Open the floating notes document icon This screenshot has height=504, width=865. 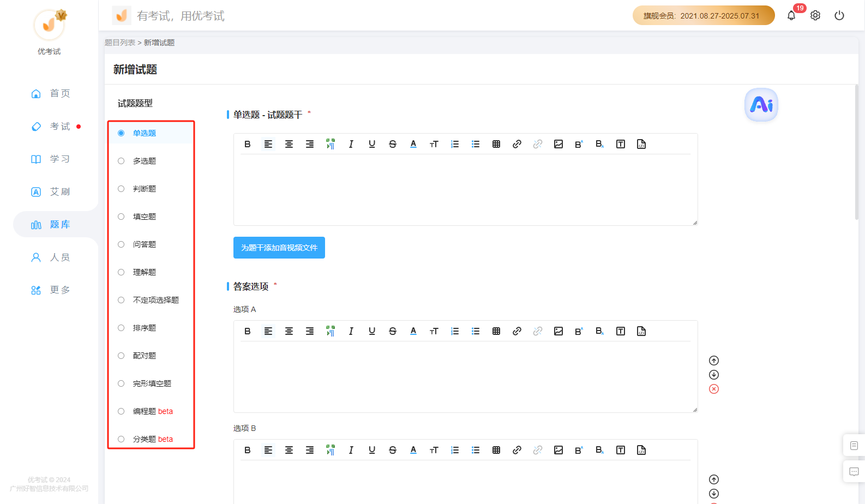point(854,446)
